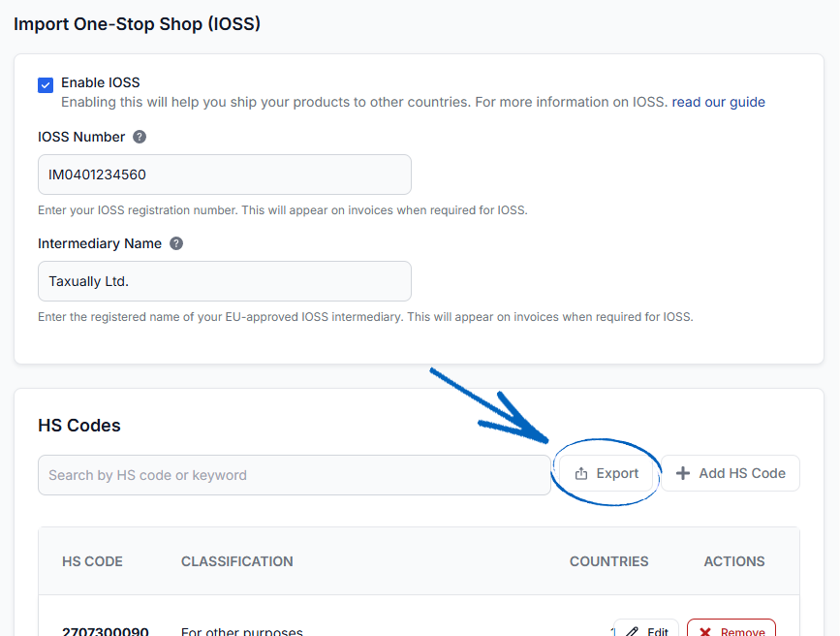Click the HS Codes section heading

coord(79,426)
